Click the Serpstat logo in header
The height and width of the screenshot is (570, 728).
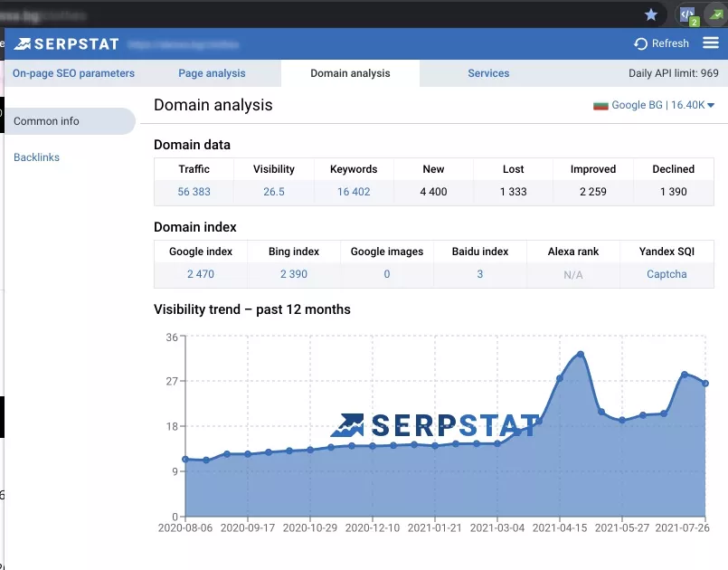pyautogui.click(x=66, y=44)
